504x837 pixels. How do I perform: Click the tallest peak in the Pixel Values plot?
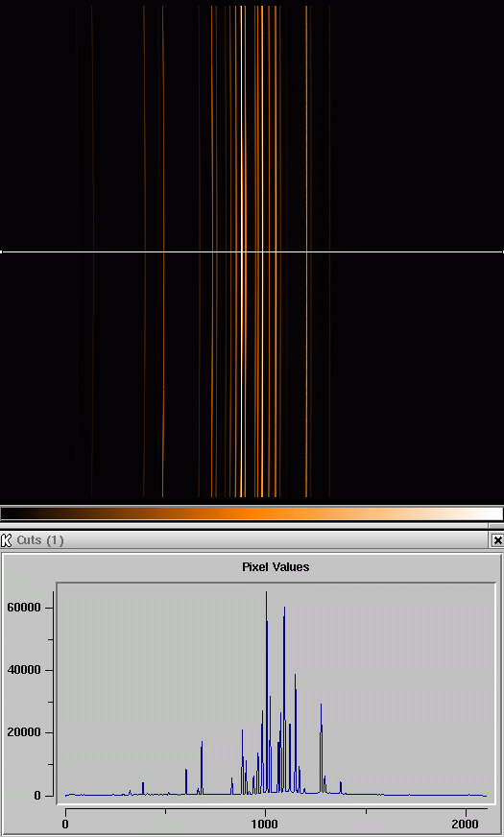pos(267,592)
